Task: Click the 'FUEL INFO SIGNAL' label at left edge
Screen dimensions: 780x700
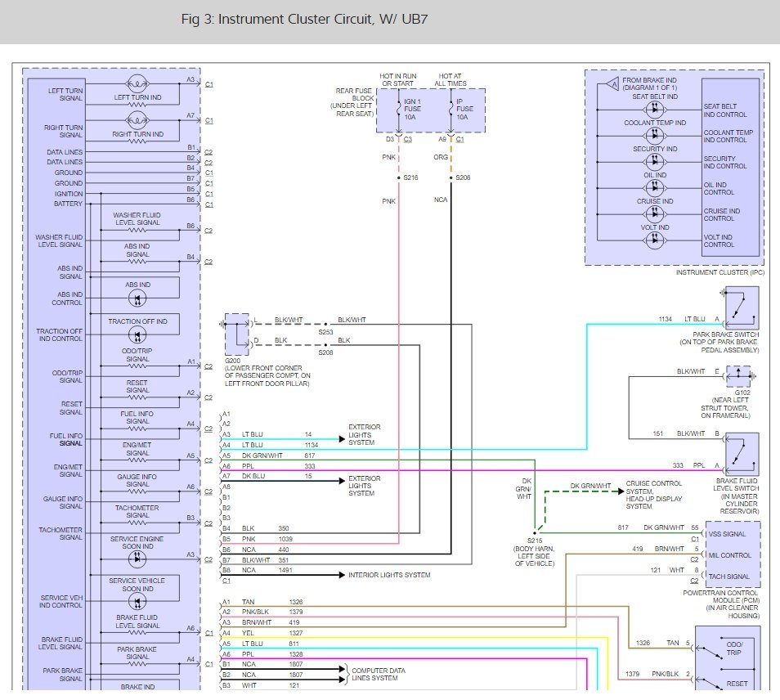Action: coord(65,440)
